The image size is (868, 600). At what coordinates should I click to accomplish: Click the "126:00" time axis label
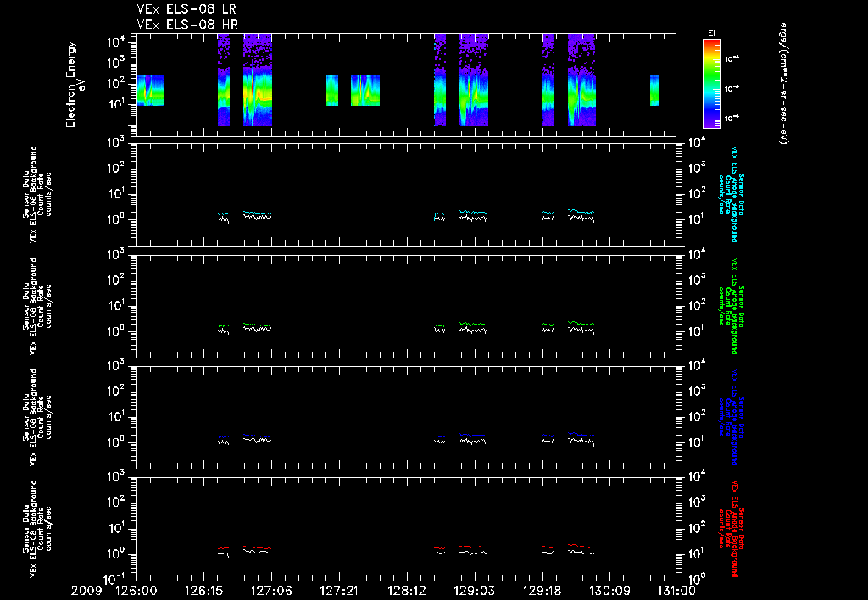click(136, 592)
